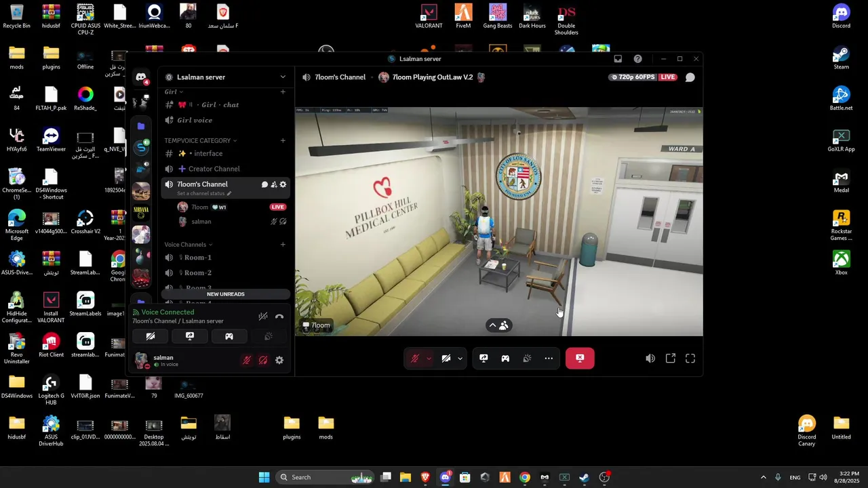Viewport: 868px width, 488px height.
Task: Enter fullscreen stream view
Action: pyautogui.click(x=690, y=359)
